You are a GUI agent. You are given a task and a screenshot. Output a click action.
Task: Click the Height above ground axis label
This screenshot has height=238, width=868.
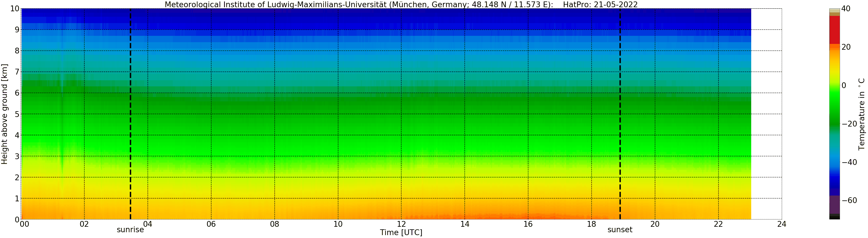click(4, 114)
